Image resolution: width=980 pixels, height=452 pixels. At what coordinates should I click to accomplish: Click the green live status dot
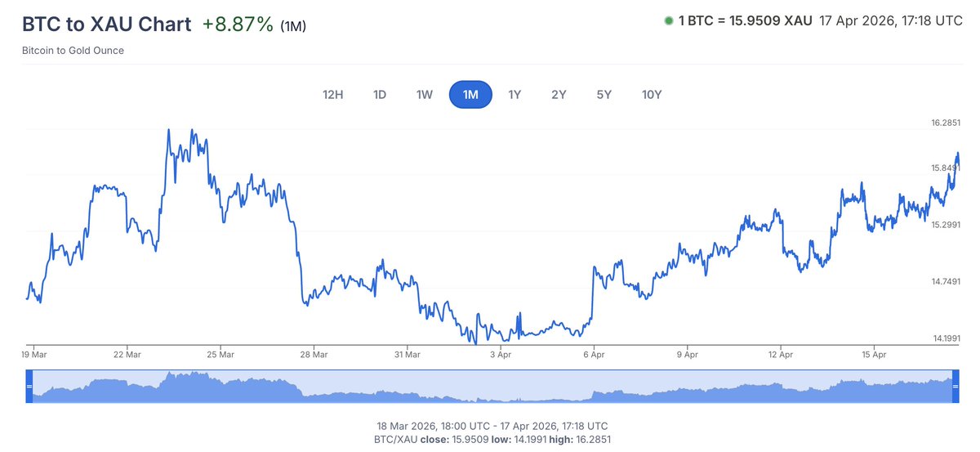[x=669, y=21]
